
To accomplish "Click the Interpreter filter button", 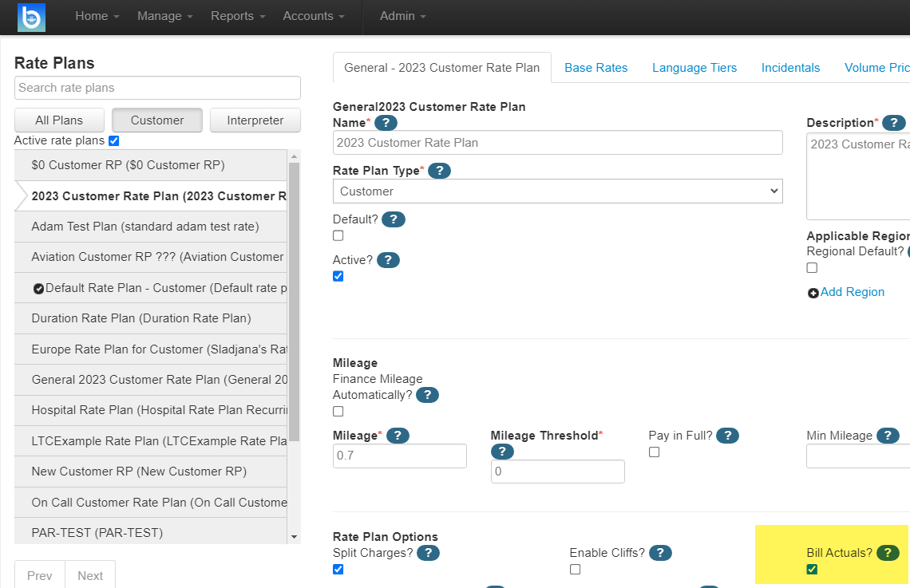I will point(255,120).
